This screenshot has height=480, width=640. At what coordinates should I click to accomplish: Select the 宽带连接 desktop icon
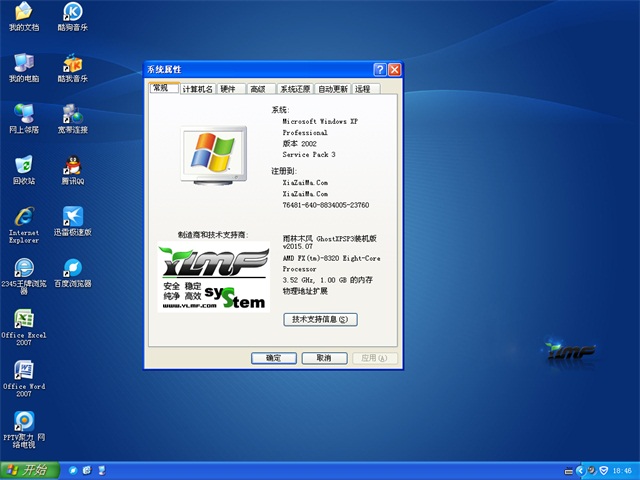[x=72, y=115]
